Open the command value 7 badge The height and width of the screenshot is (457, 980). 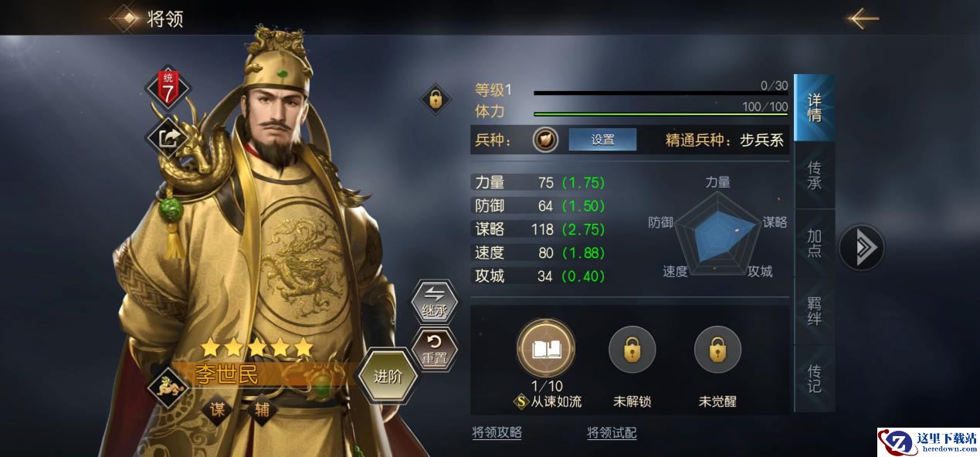(168, 89)
